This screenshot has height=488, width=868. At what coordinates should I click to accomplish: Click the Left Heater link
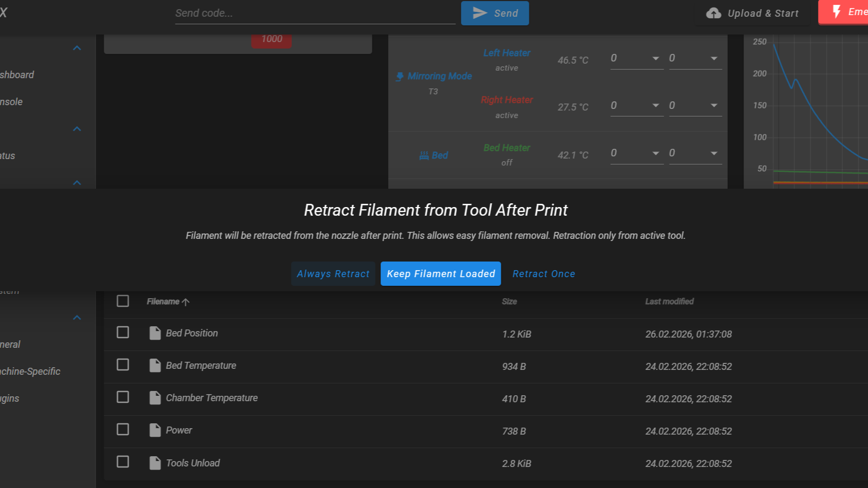[507, 53]
